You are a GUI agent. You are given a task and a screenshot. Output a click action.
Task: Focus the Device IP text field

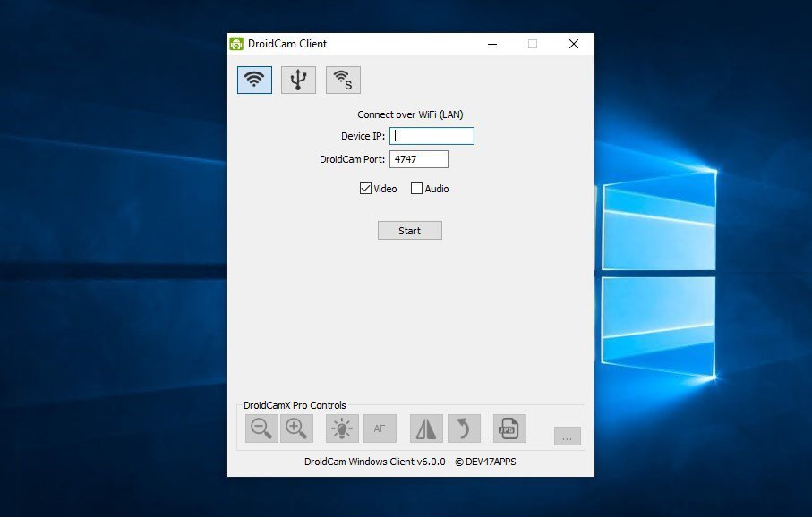432,136
